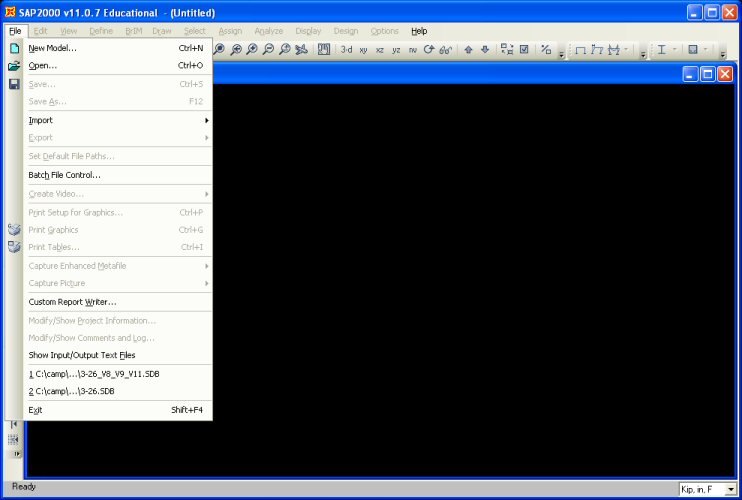Screen dimensions: 742x500
Task: Click the Rotate 3D View arrow icon
Action: point(429,49)
